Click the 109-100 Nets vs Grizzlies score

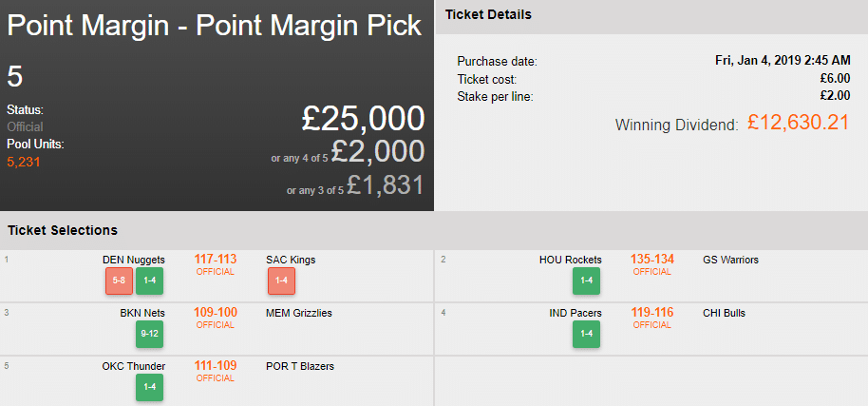(x=215, y=313)
